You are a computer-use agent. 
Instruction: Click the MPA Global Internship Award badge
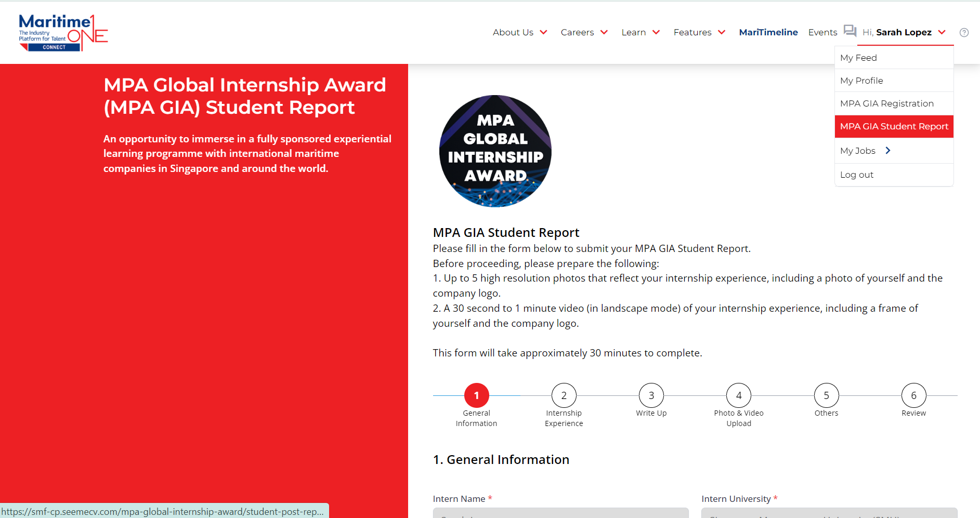point(495,151)
